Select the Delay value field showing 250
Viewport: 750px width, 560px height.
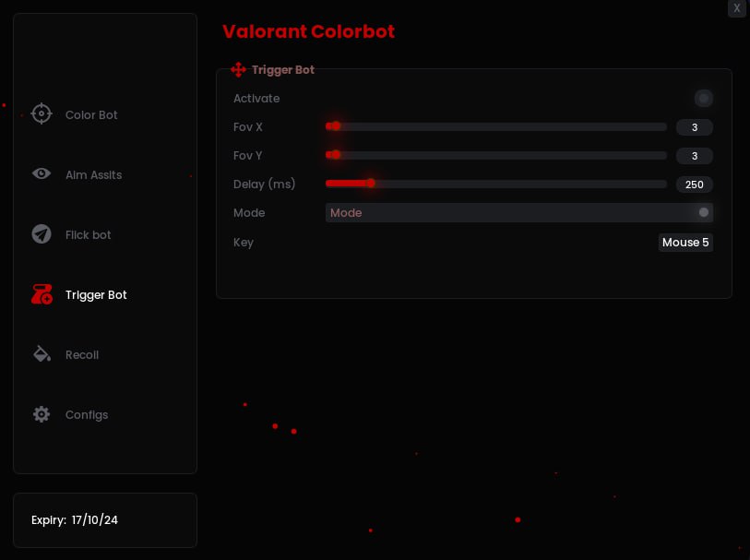pyautogui.click(x=694, y=185)
